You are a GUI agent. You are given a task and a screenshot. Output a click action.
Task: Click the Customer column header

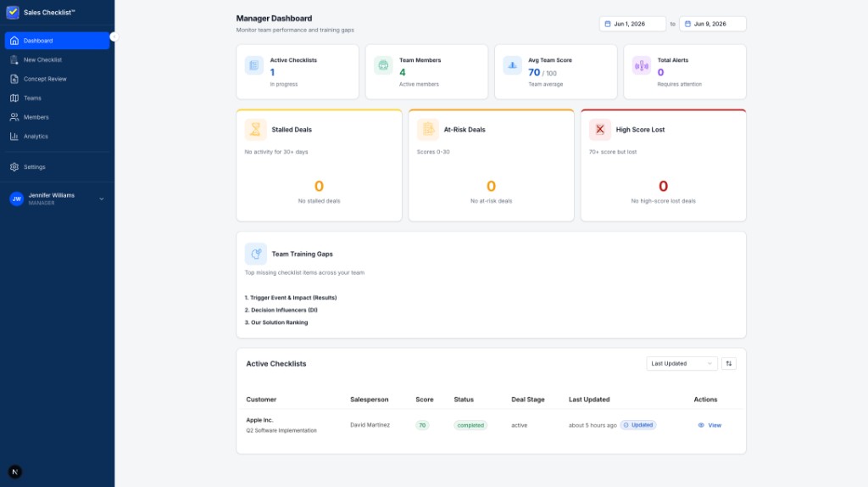coord(261,400)
